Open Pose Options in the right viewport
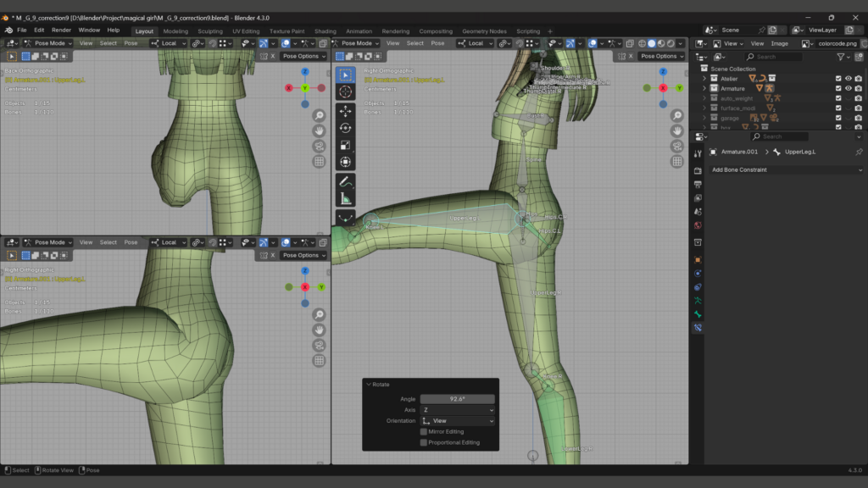Viewport: 868px width, 488px height. (661, 56)
